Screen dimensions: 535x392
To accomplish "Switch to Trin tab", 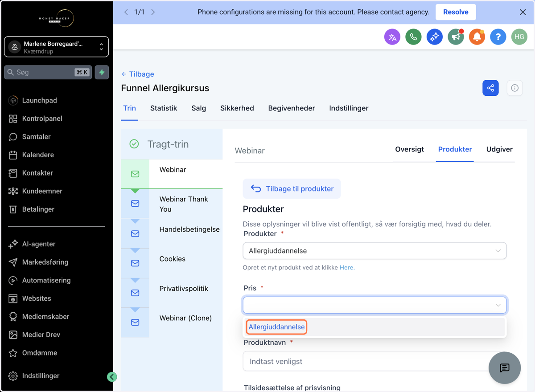I will click(x=129, y=108).
